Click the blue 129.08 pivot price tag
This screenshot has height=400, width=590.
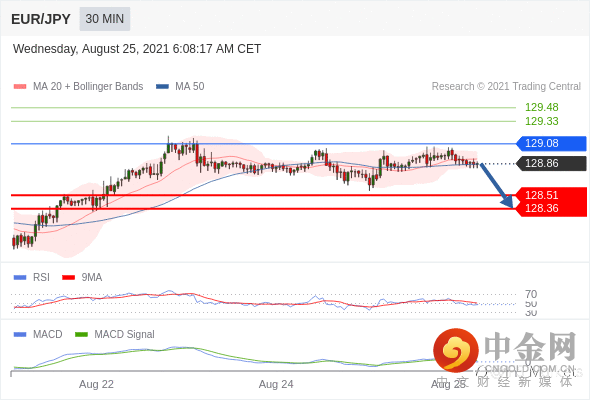pos(551,143)
